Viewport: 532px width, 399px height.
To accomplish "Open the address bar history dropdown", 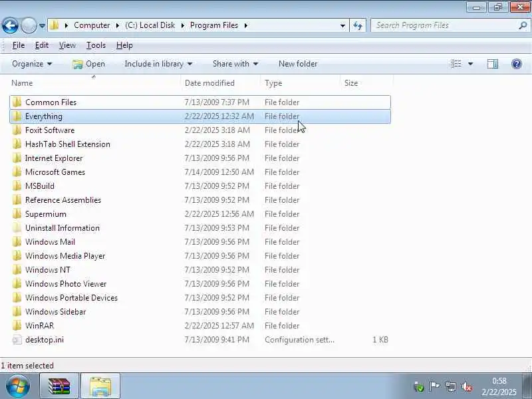I will [x=342, y=25].
